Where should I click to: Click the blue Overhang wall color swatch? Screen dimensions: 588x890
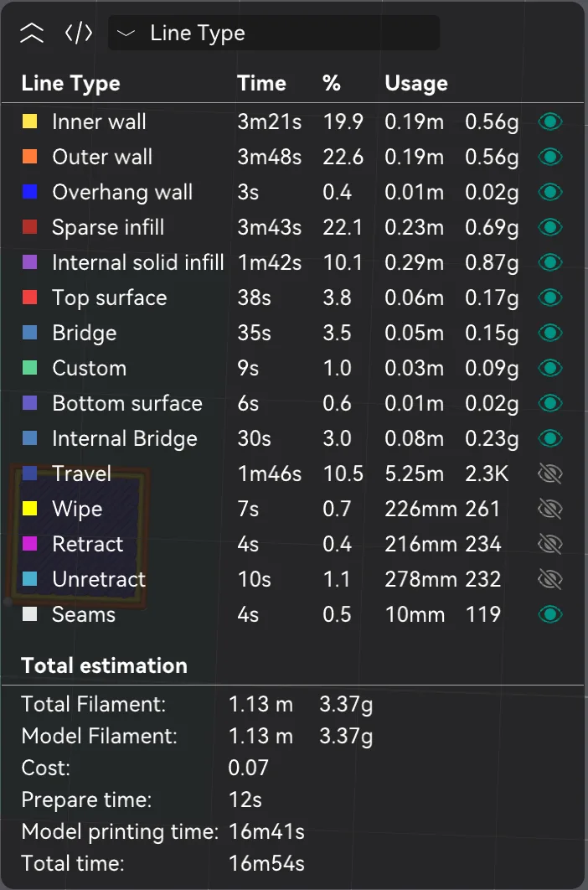click(29, 192)
